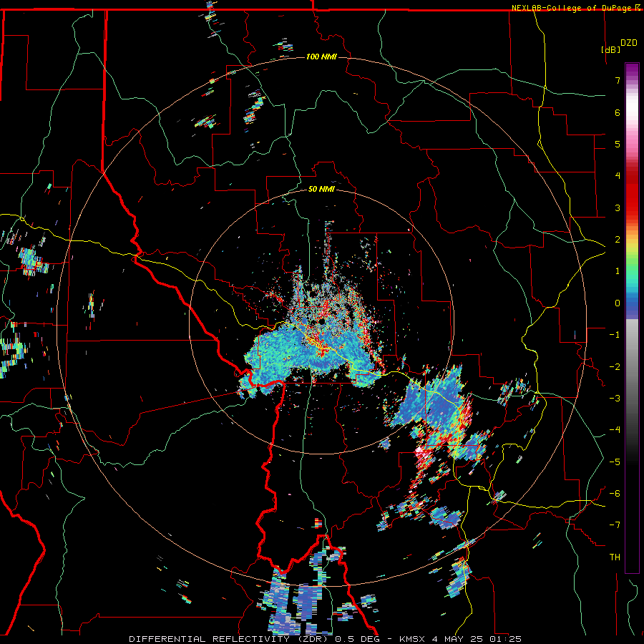Click the -7 value on the color scale
The width and height of the screenshot is (644, 644).
point(615,525)
